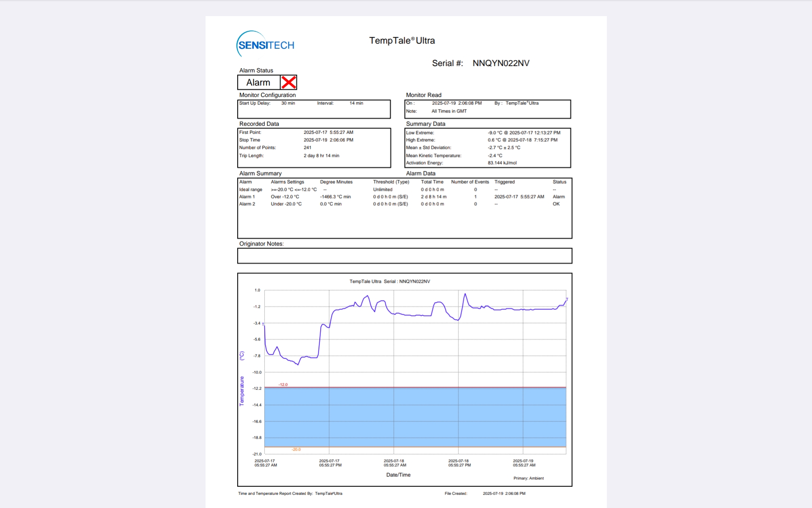
Task: Click the Ideal range row in the alarm table
Action: coord(250,190)
